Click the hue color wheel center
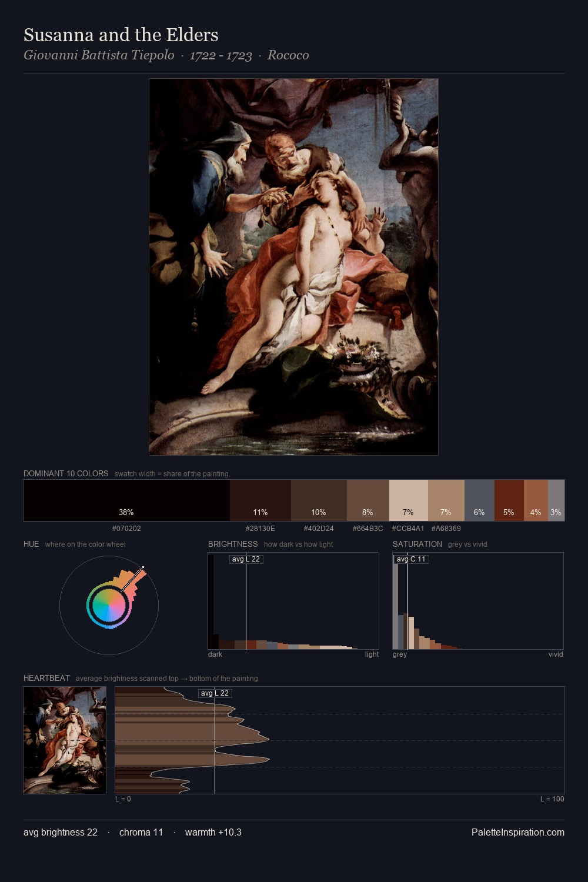Viewport: 588px width, 882px height. [109, 605]
